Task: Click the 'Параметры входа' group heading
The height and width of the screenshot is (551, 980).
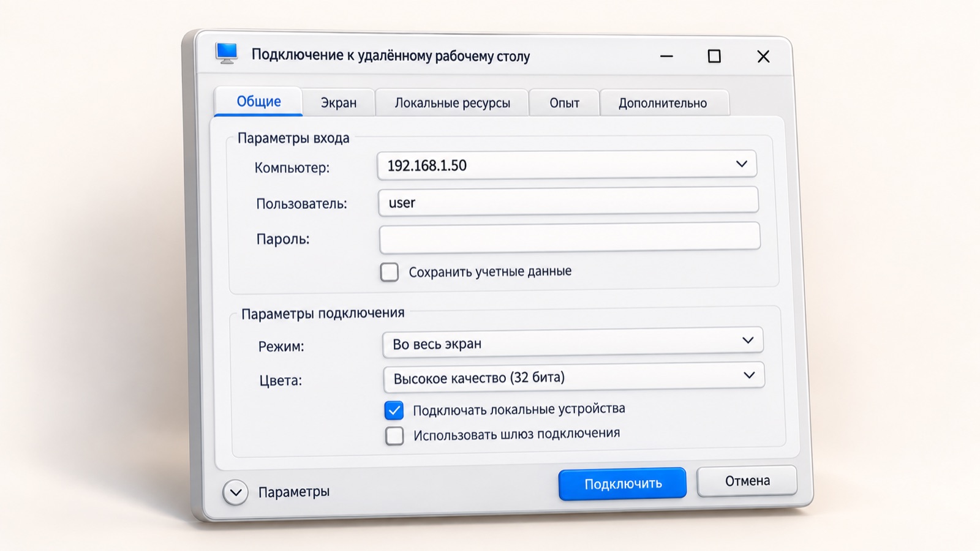Action: [x=293, y=138]
